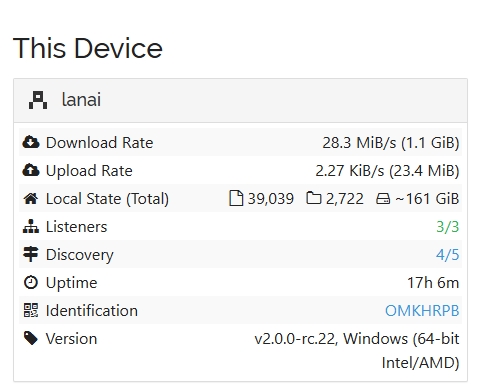Toggle Upload Rate 2.27 KiB/s value display
The image size is (481, 391).
click(387, 171)
